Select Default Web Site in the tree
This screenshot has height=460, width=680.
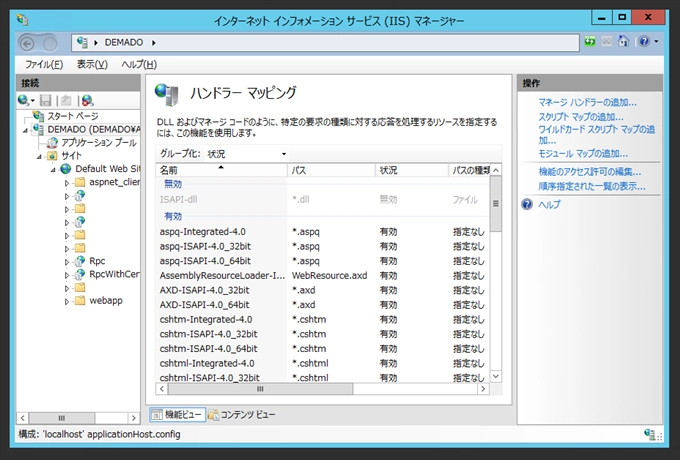click(x=108, y=169)
